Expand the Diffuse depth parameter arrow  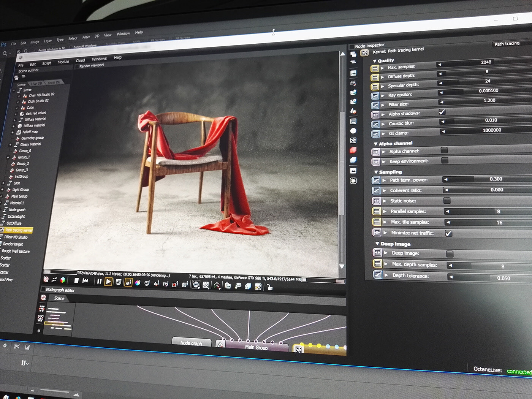pos(383,78)
